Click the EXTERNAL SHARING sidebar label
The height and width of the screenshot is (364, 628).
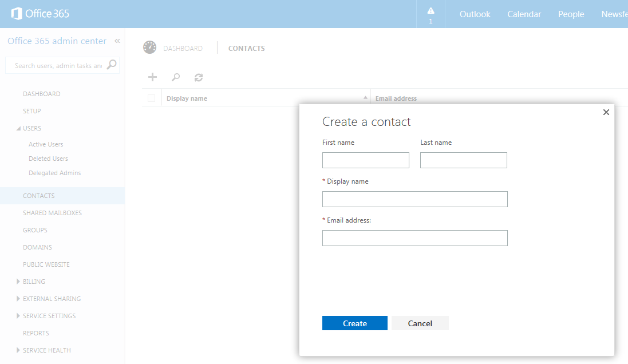point(52,299)
